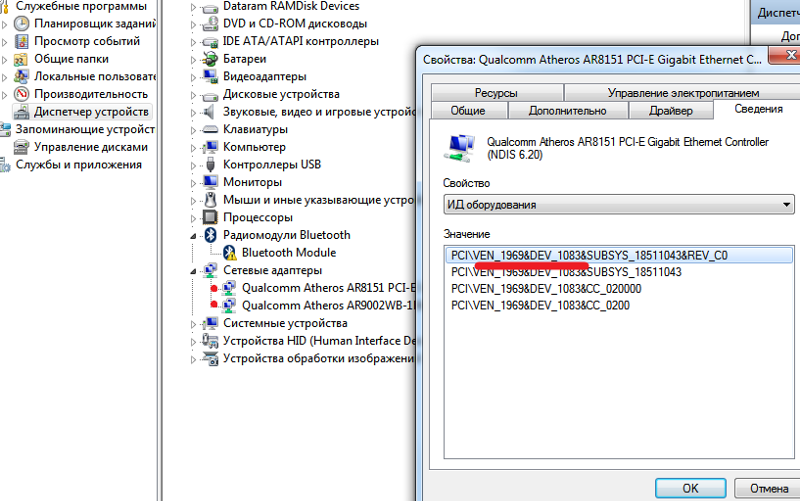Image resolution: width=800 pixels, height=501 pixels.
Task: Expand the 'Планировщик заданий' arrow
Action: point(5,24)
